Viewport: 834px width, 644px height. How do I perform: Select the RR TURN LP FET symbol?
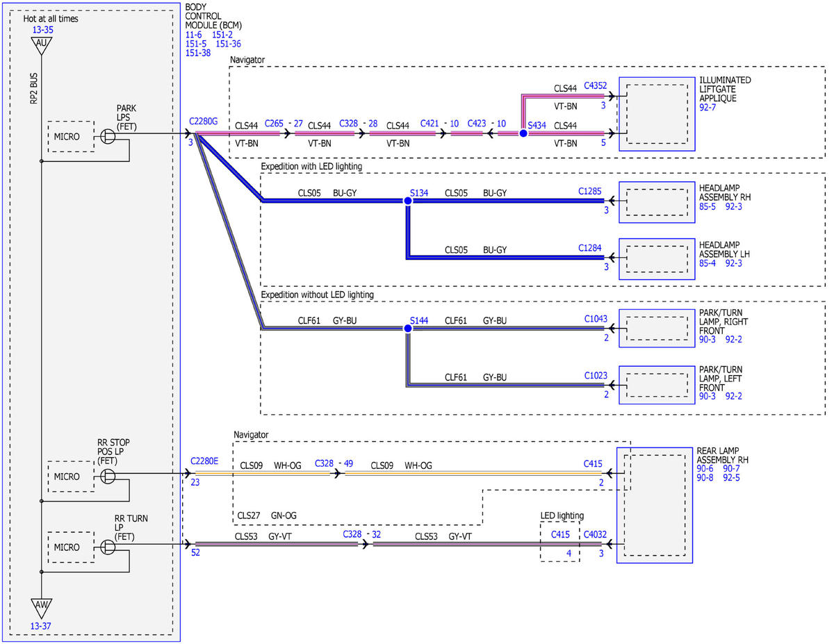tap(108, 547)
